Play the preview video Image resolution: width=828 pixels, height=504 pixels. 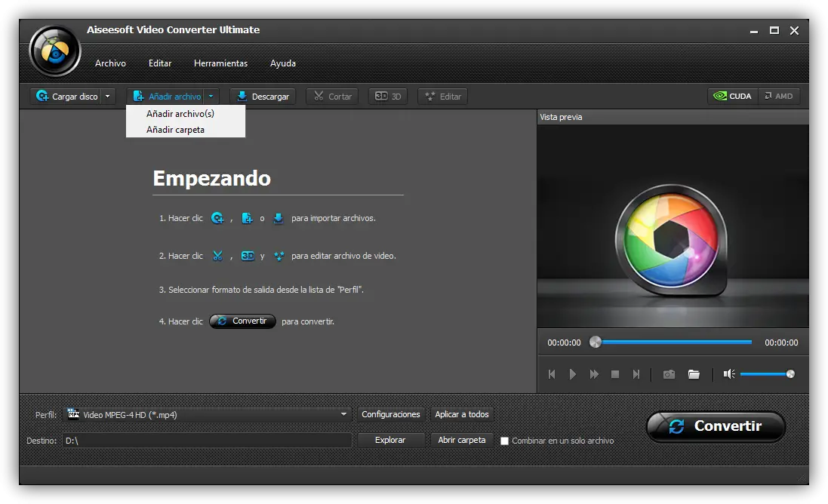pos(572,374)
